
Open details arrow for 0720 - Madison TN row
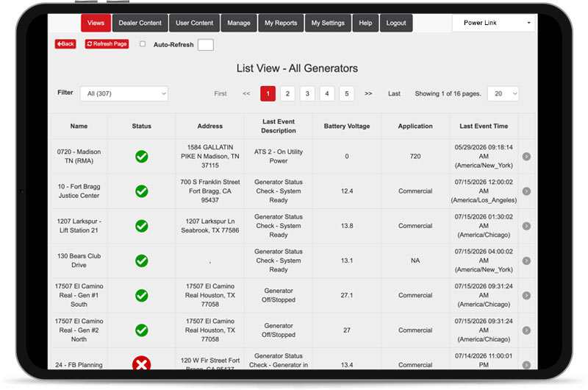(x=526, y=157)
